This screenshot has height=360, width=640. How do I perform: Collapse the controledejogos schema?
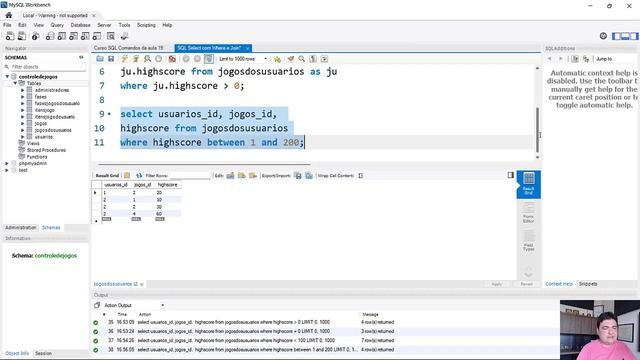[x=7, y=77]
